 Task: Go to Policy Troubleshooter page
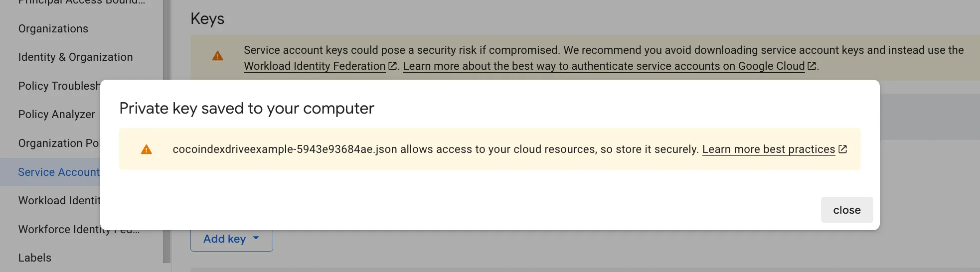(x=59, y=86)
